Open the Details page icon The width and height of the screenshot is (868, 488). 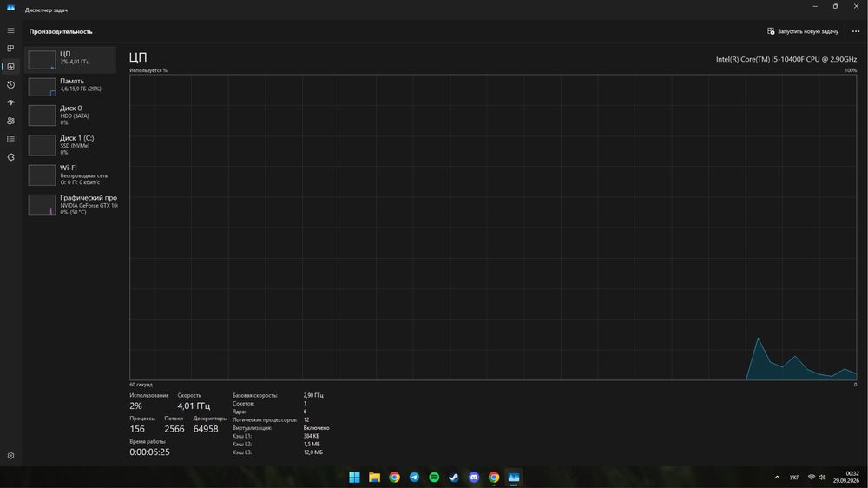click(10, 139)
